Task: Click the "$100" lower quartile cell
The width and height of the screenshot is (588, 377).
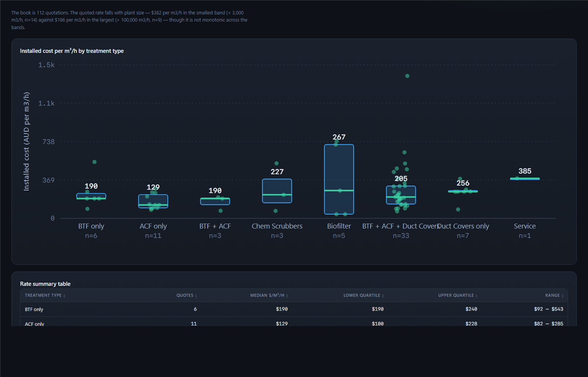Action: tap(377, 324)
